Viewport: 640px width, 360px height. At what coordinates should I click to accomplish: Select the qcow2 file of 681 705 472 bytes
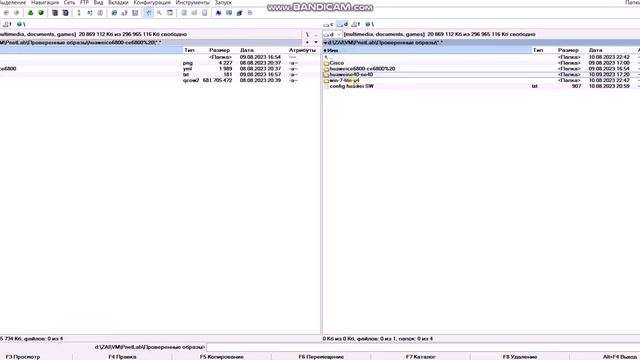[x=160, y=80]
